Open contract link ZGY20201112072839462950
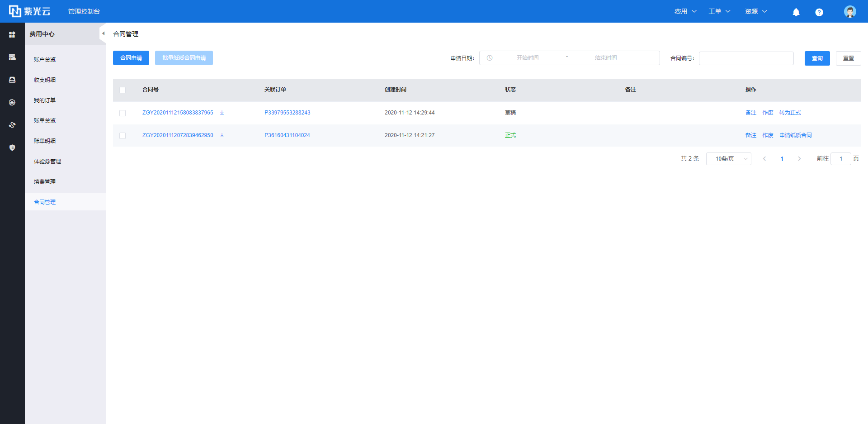The width and height of the screenshot is (868, 424). pos(178,135)
